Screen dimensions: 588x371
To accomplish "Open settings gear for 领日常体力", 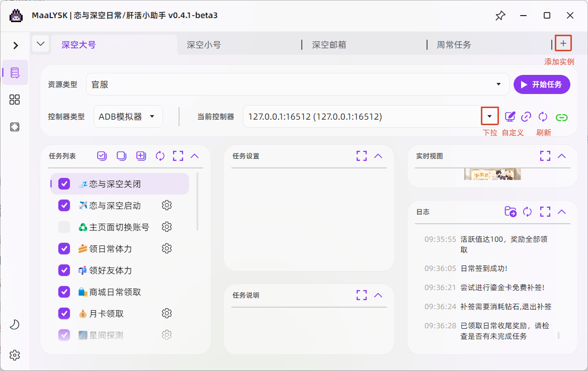I will [x=167, y=248].
